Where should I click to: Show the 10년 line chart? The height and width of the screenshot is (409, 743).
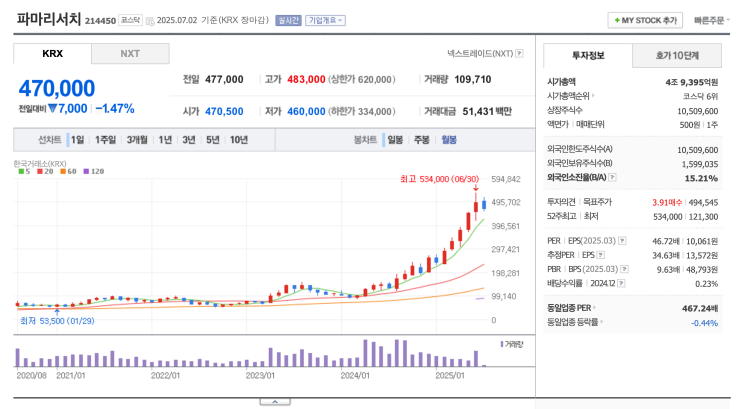coord(239,140)
